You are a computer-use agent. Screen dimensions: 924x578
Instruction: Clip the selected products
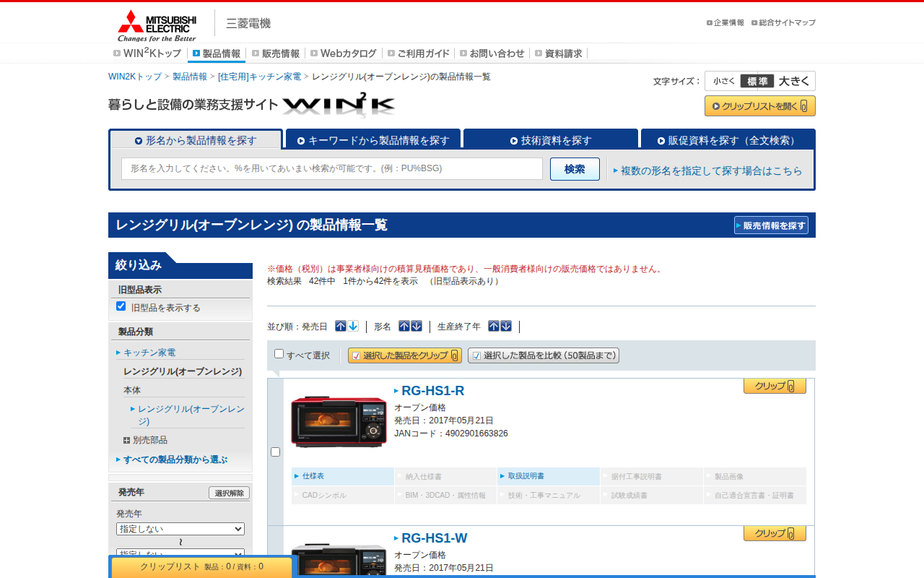[405, 355]
